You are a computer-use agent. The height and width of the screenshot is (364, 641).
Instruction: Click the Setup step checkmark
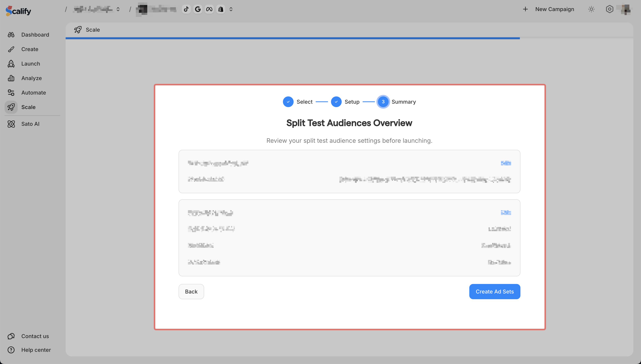tap(336, 102)
